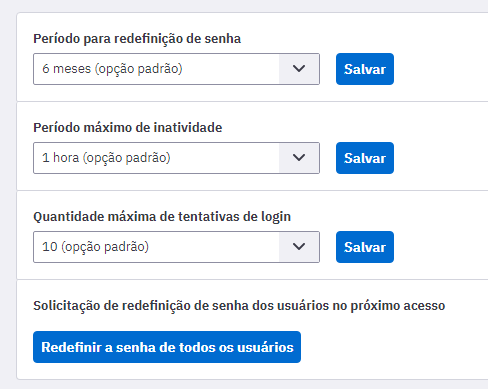
Task: Click the chevron arrow beside 1 hora
Action: [299, 158]
